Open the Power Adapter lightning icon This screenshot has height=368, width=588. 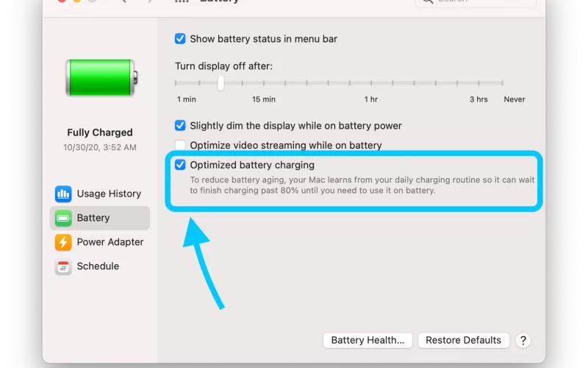tap(63, 242)
